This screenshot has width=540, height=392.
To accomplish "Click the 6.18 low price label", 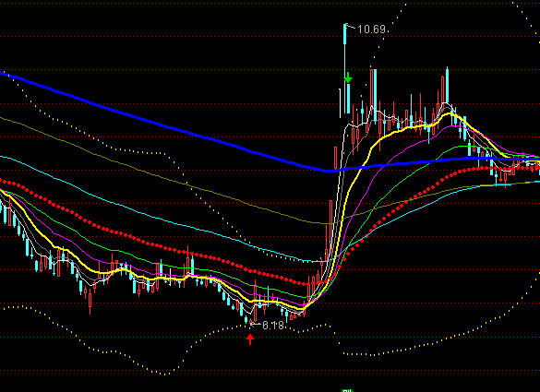I will (x=273, y=325).
